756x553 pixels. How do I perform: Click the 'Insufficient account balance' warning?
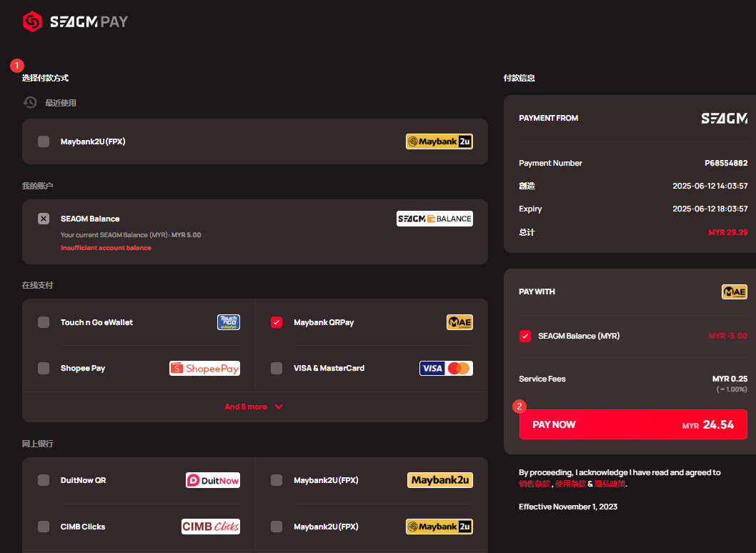tap(106, 248)
